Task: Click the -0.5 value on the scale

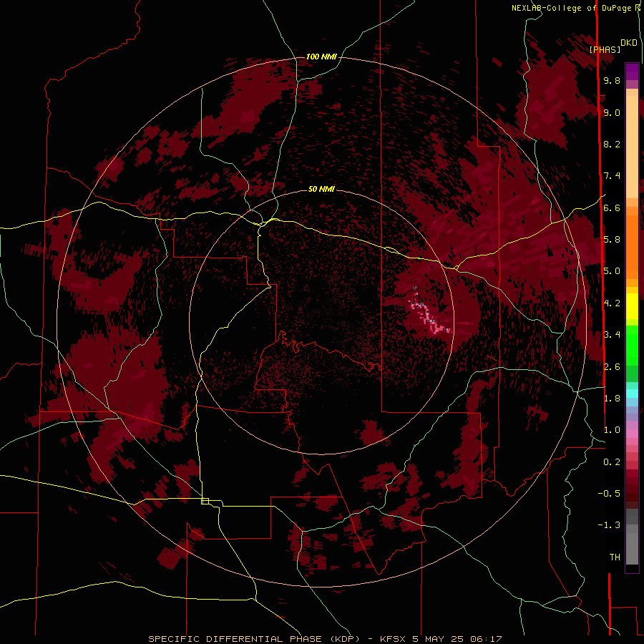Action: point(609,493)
